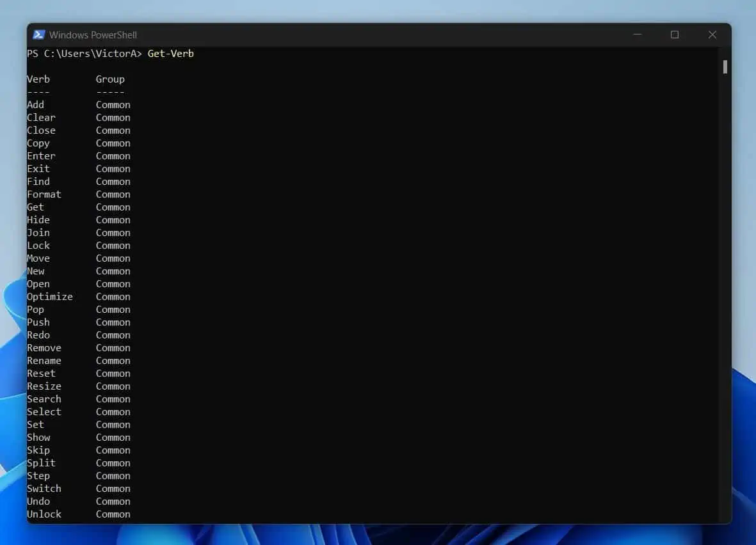The height and width of the screenshot is (545, 756).
Task: Select the Step verb entry
Action: (x=38, y=476)
